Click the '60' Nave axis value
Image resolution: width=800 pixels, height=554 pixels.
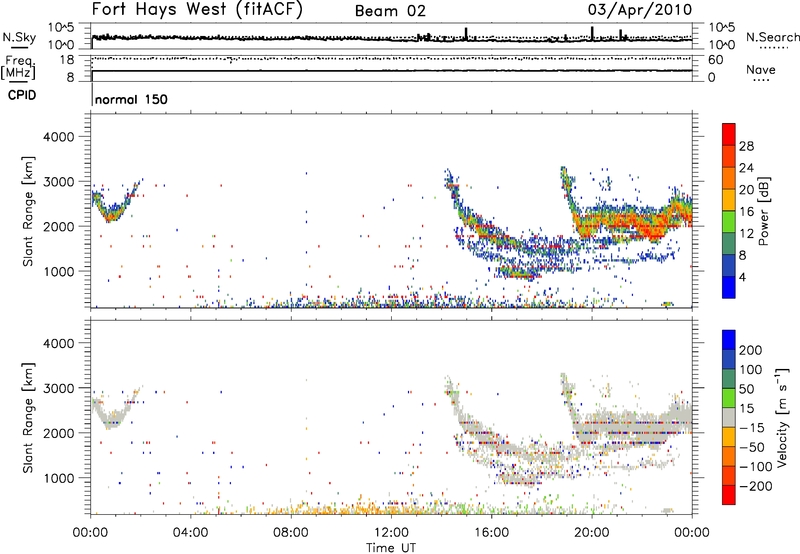(x=715, y=60)
